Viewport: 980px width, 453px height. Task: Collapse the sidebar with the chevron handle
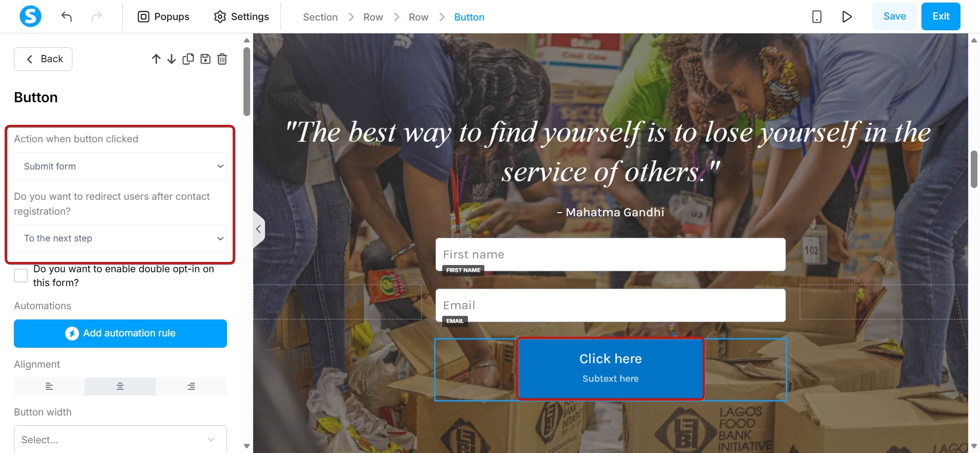(258, 229)
